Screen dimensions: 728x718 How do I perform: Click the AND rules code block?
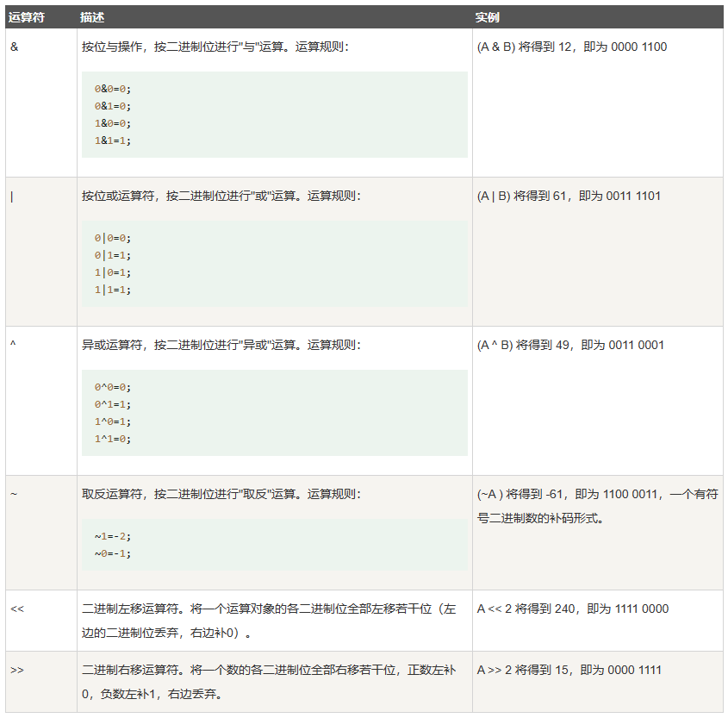pos(276,116)
